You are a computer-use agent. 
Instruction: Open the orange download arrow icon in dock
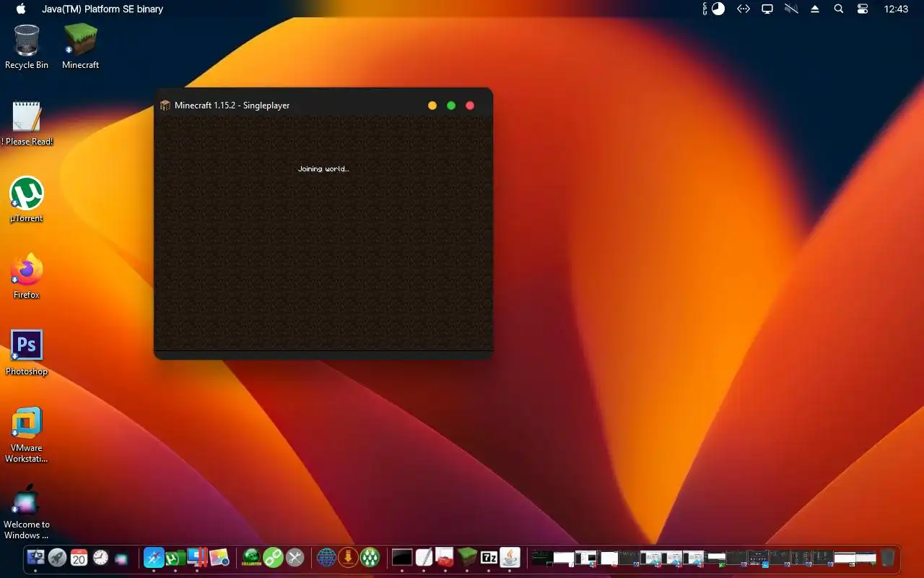[x=348, y=557]
